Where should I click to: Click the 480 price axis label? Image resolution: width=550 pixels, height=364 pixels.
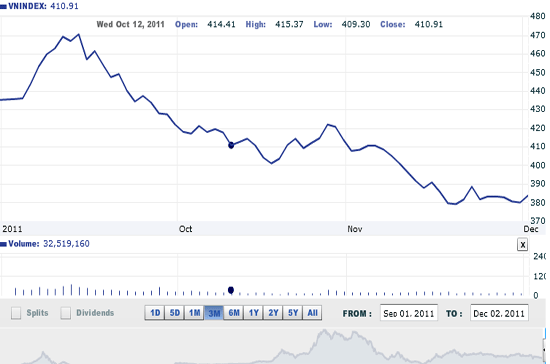point(537,16)
